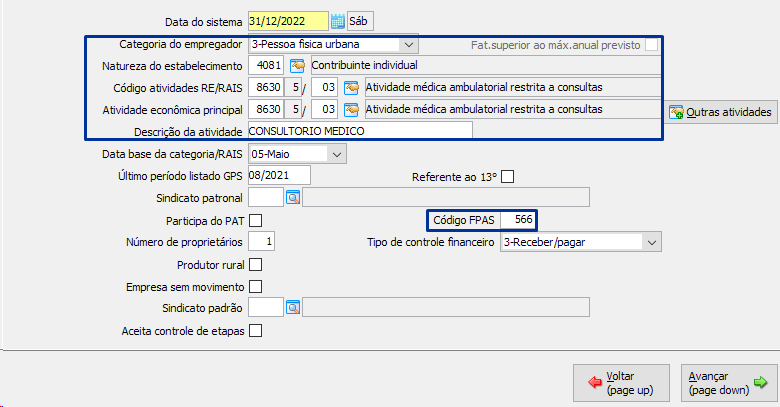Edit the Data do sistema date field
780x407 pixels.
(289, 21)
